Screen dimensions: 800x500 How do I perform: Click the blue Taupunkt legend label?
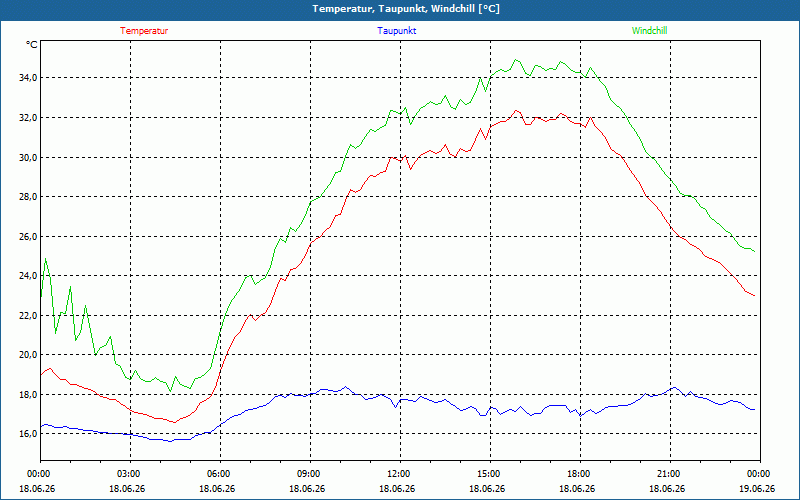[396, 31]
